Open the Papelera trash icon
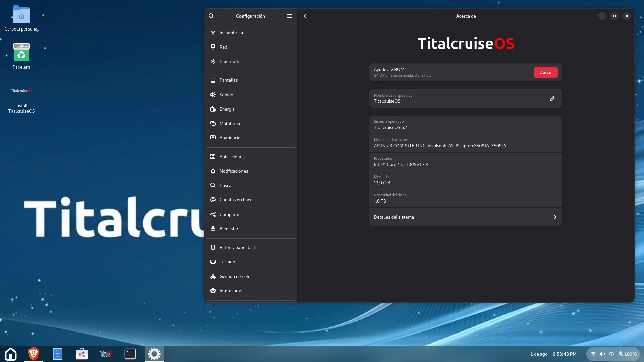 click(x=21, y=52)
